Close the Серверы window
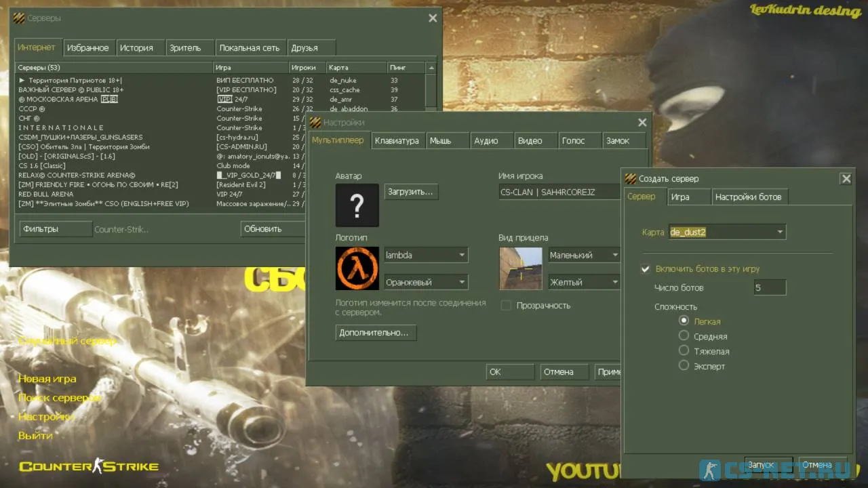 click(433, 18)
